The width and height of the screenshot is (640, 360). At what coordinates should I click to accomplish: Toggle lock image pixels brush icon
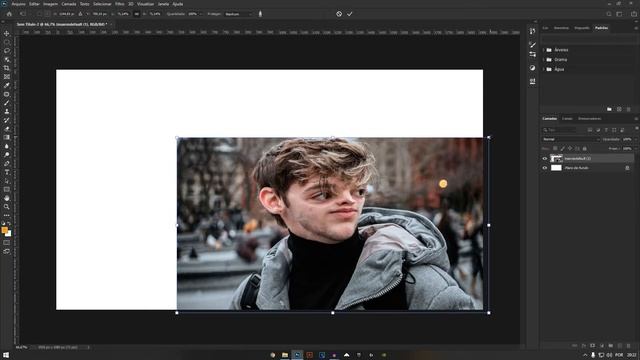click(562, 149)
